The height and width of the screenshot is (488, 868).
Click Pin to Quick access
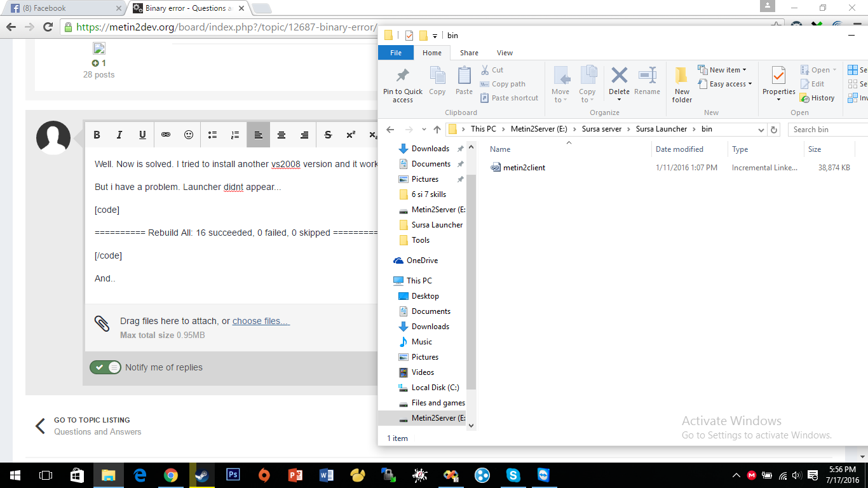[403, 85]
